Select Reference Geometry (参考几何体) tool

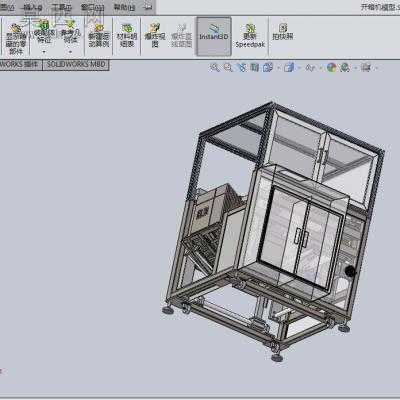(70, 33)
